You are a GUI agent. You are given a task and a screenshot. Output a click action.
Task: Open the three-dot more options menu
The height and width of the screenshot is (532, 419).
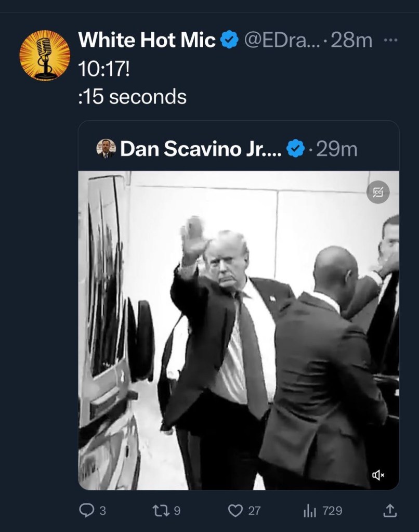tap(390, 40)
